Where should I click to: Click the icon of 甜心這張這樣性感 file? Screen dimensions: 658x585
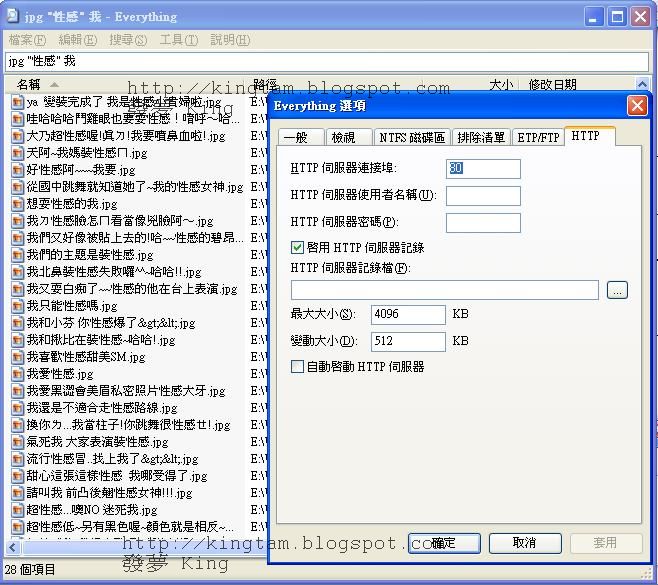click(17, 476)
